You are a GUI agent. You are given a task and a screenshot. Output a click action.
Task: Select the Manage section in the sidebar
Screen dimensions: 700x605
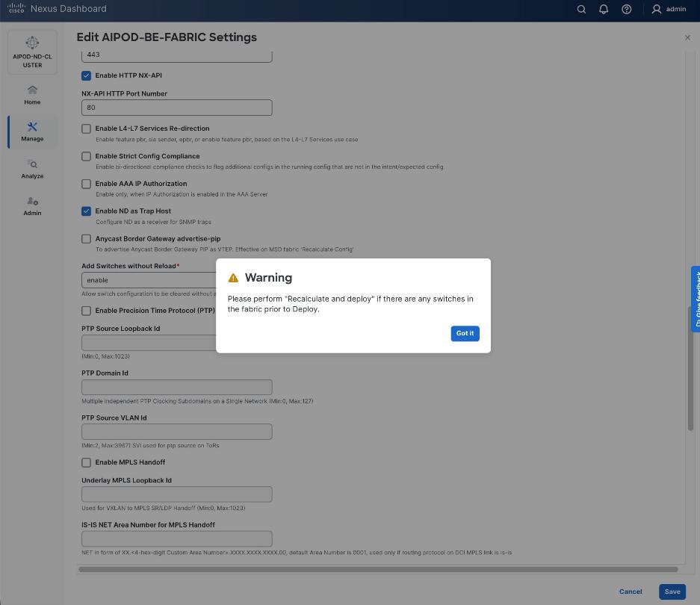tap(32, 132)
